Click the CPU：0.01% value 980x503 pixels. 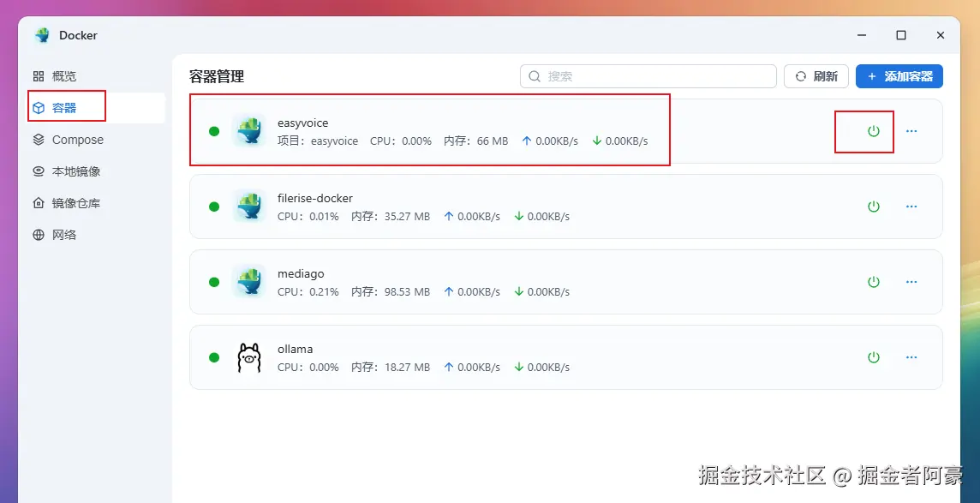point(308,217)
